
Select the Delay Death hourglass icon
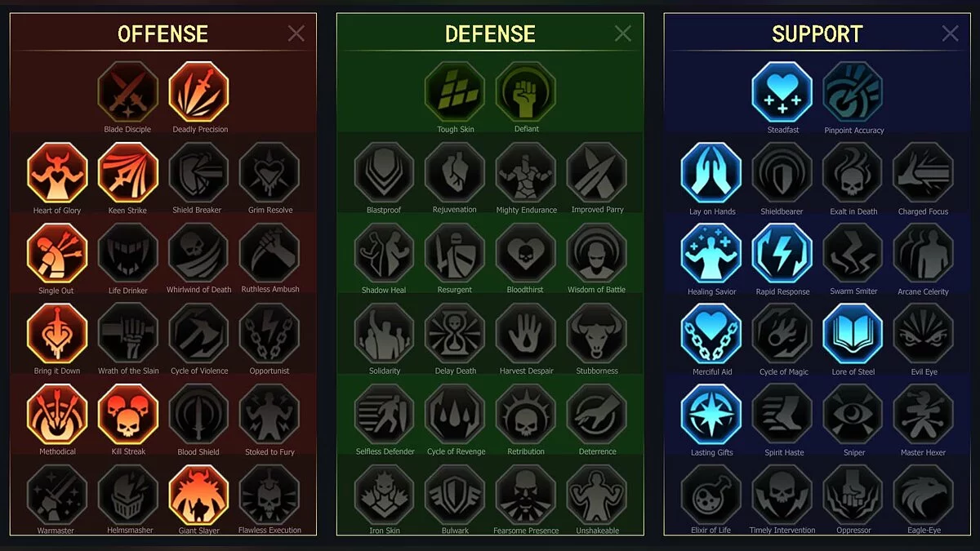click(x=455, y=334)
